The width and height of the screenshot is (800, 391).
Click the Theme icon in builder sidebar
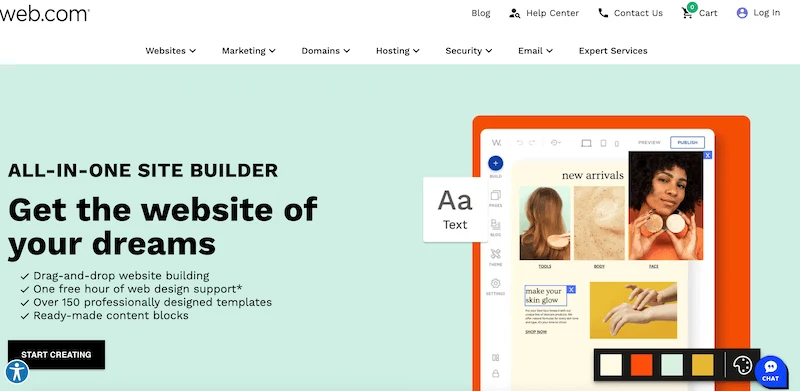click(x=495, y=254)
